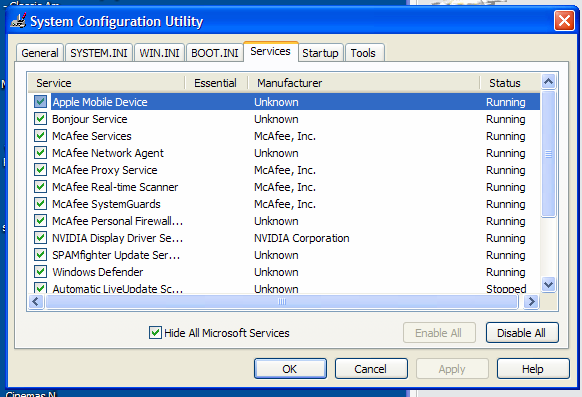Click the services list scroll-up arrow

pyautogui.click(x=548, y=81)
